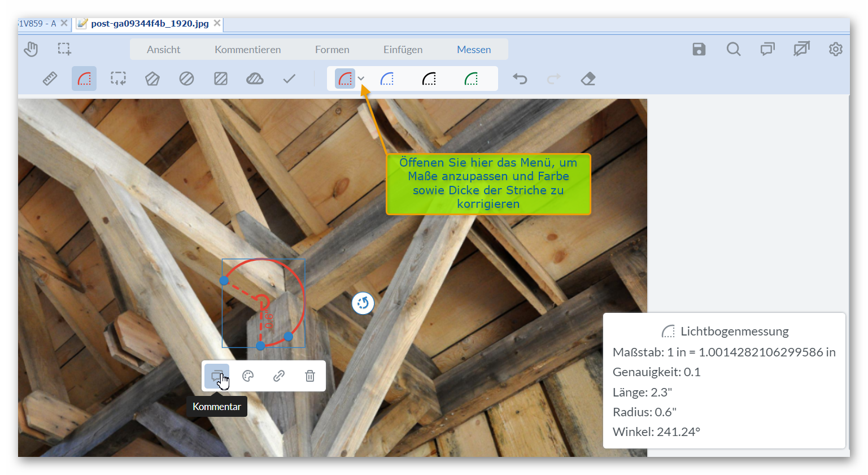
Task: Select the cloud area measurement tool
Action: click(x=255, y=79)
